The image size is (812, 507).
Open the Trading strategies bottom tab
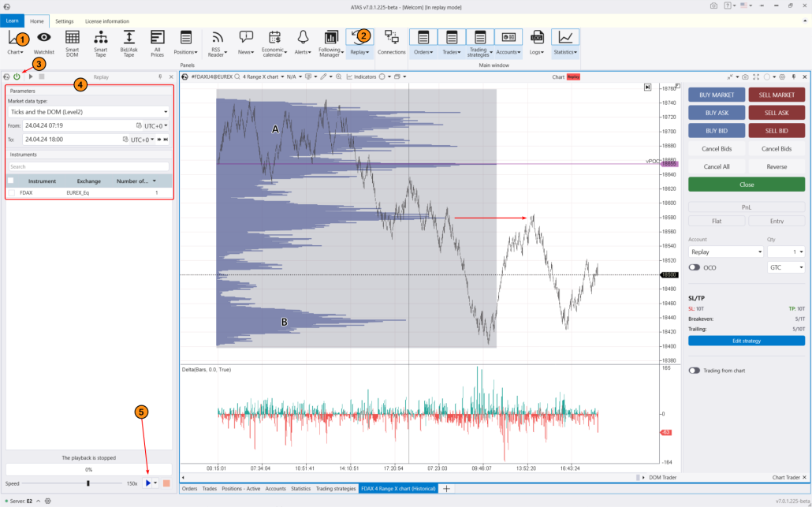[336, 488]
